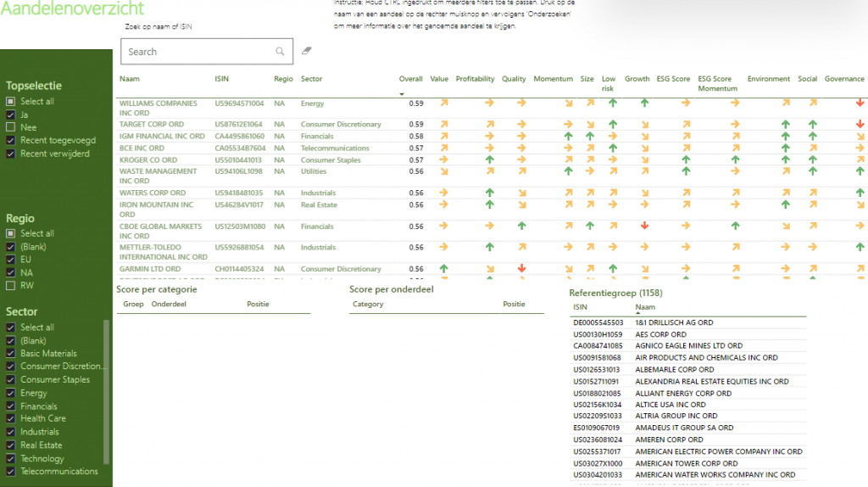Sort by Governance column header
The image size is (868, 487).
coord(844,79)
